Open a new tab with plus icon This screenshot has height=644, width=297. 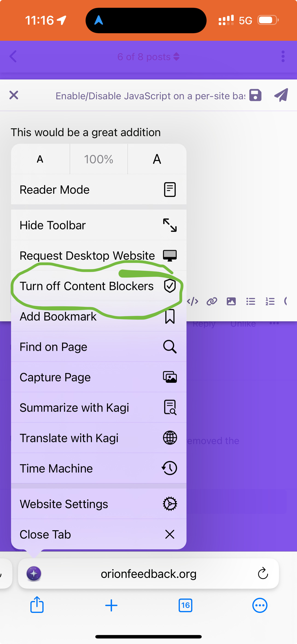pos(111,606)
